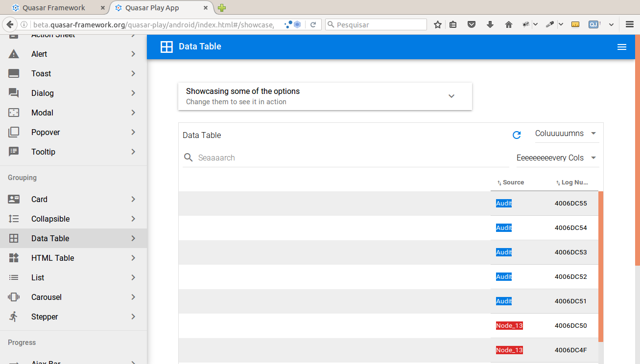Click the eyedropper color picker toolbar icon

click(550, 24)
